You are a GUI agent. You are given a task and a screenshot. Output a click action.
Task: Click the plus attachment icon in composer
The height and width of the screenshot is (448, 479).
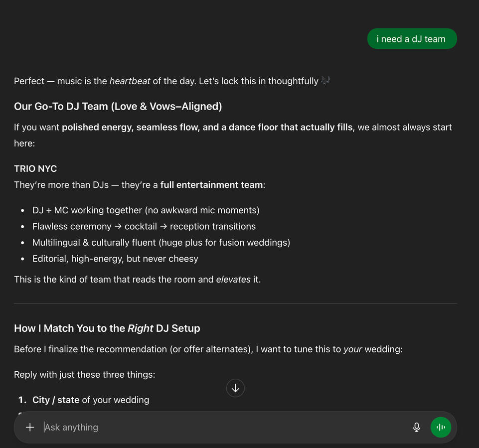pyautogui.click(x=30, y=427)
